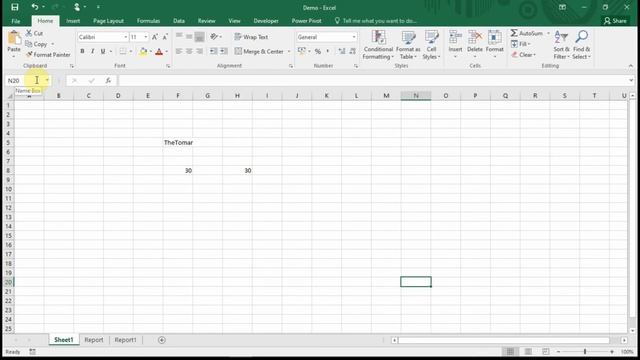Switch to the Insert ribbon tab
Image resolution: width=640 pixels, height=360 pixels.
pos(73,21)
